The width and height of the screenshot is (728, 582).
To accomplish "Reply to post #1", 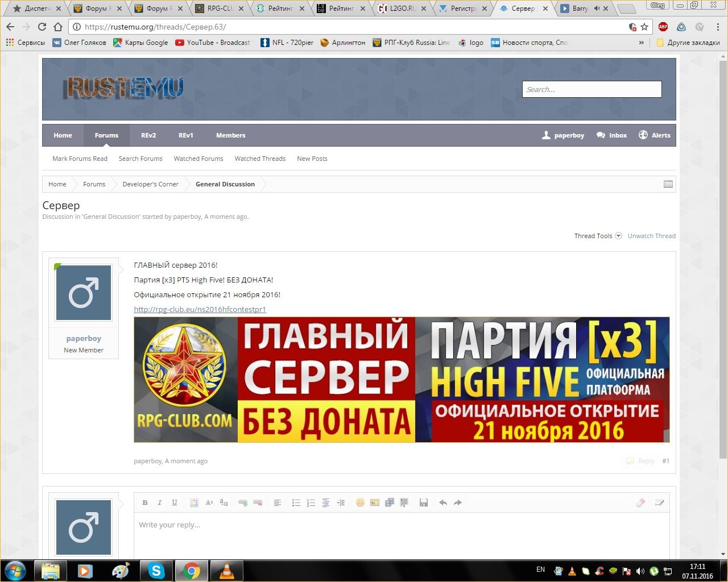I will click(640, 461).
